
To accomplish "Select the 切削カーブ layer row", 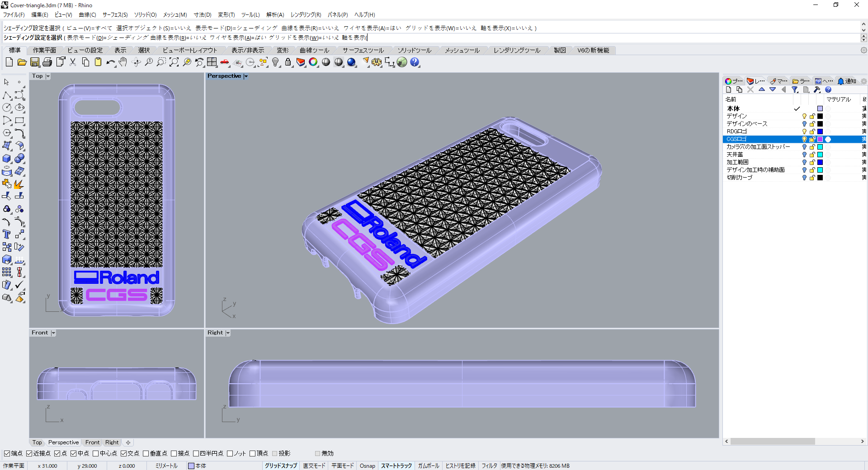I will 795,178.
